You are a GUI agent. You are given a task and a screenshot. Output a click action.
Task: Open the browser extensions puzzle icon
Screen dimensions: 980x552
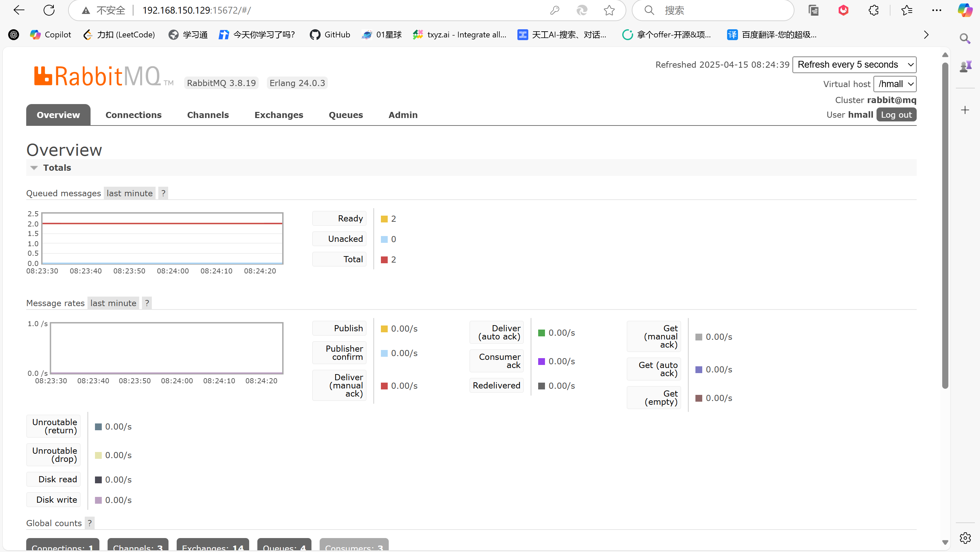(x=873, y=10)
